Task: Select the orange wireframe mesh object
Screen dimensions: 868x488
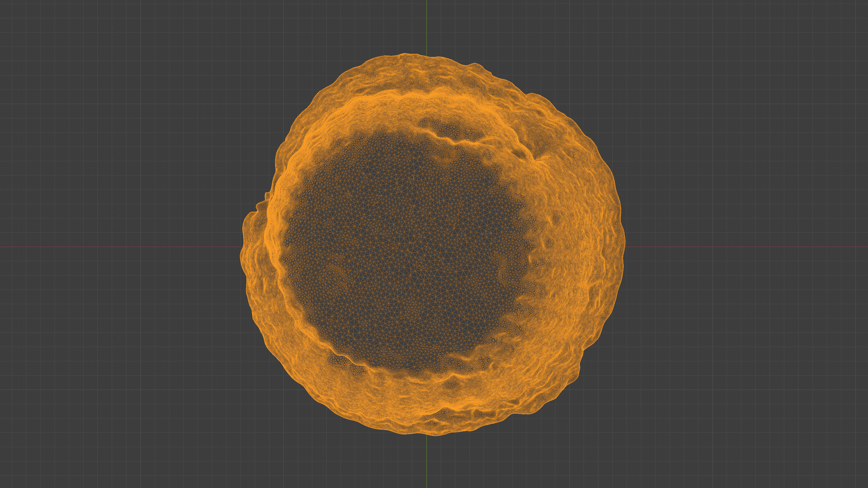Action: click(432, 244)
